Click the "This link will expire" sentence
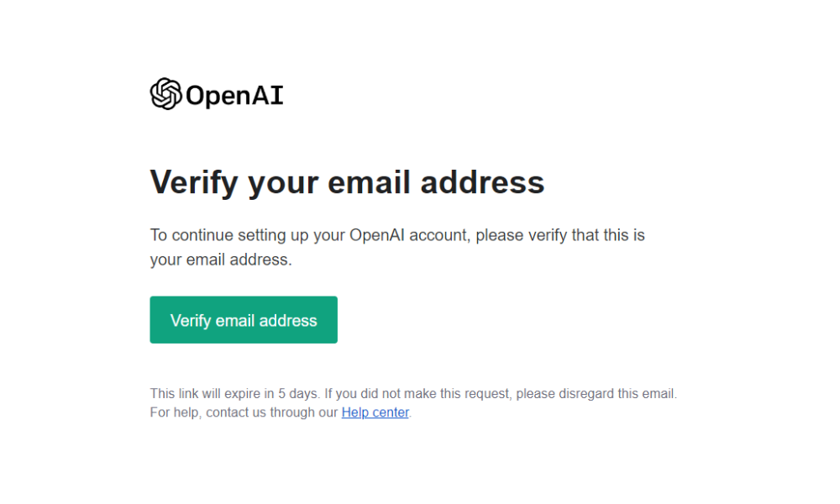Image resolution: width=840 pixels, height=504 pixels. tap(213, 393)
